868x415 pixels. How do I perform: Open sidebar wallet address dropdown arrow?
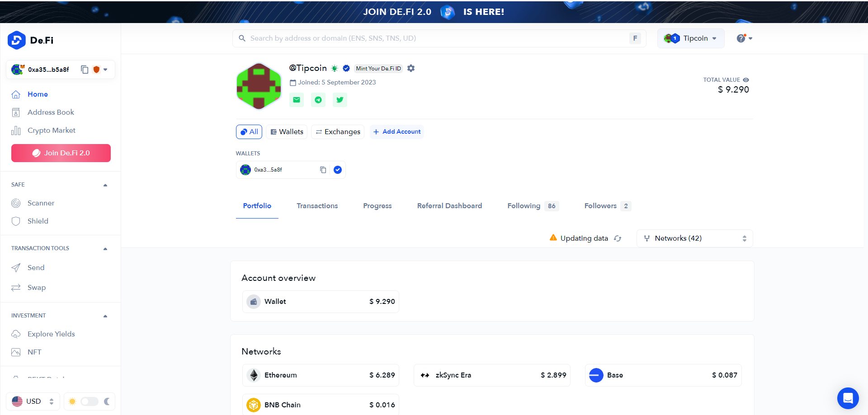(105, 70)
